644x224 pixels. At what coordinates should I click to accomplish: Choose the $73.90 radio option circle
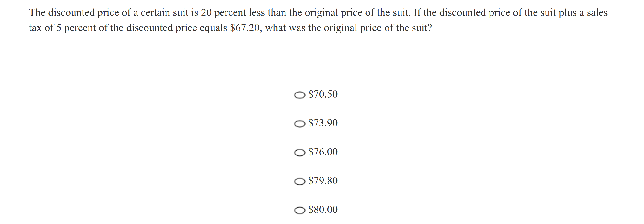[x=300, y=124]
